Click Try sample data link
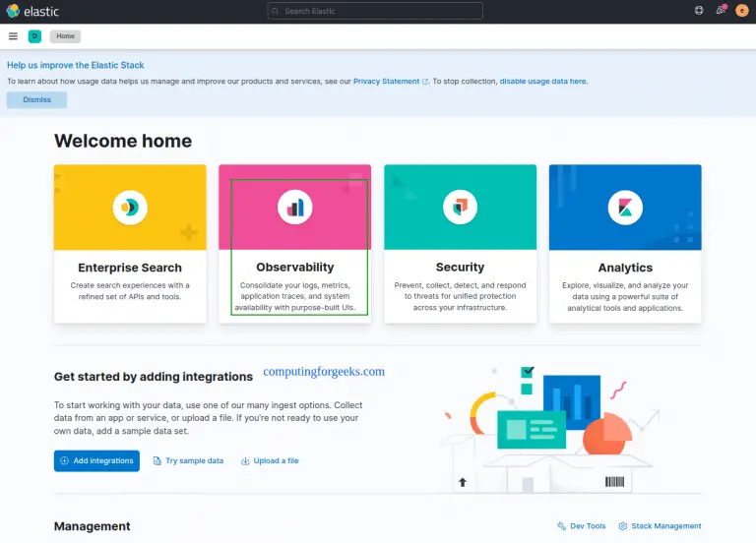 tap(188, 460)
